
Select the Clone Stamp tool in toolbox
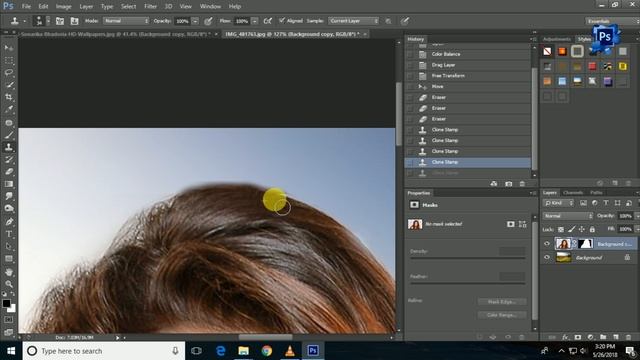9,147
